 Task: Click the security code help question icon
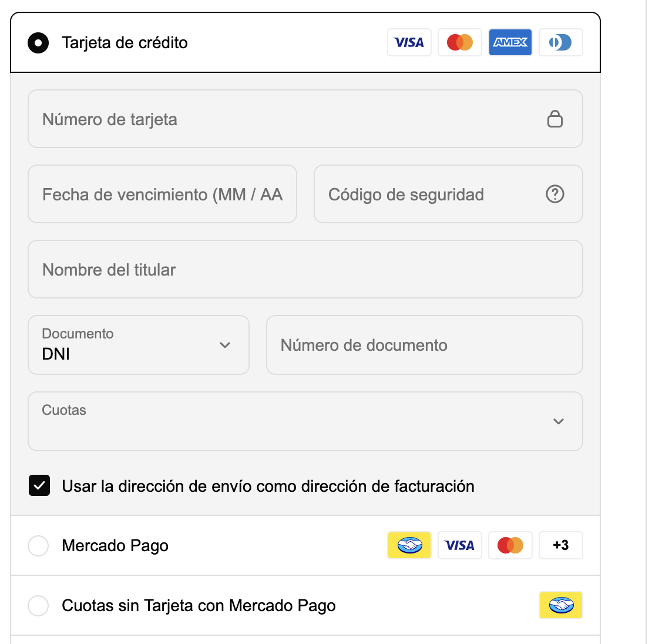click(555, 194)
